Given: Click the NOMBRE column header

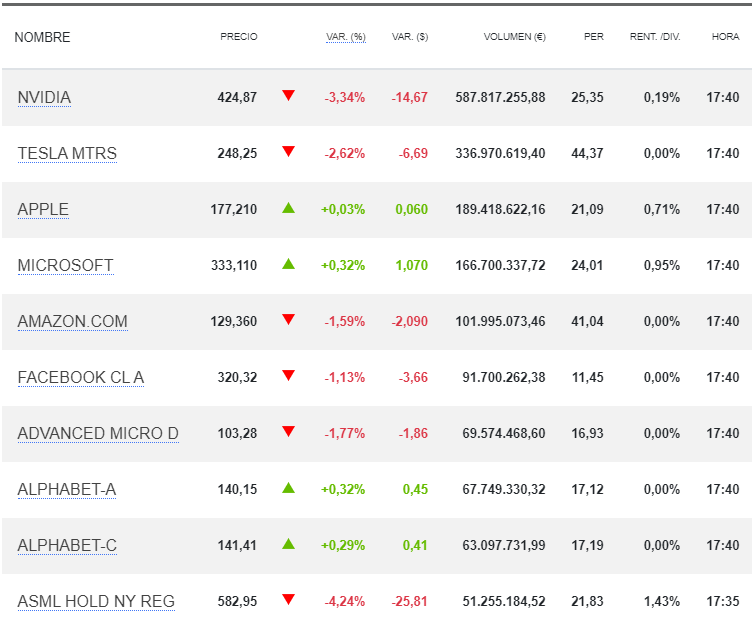Looking at the screenshot, I should (x=42, y=37).
